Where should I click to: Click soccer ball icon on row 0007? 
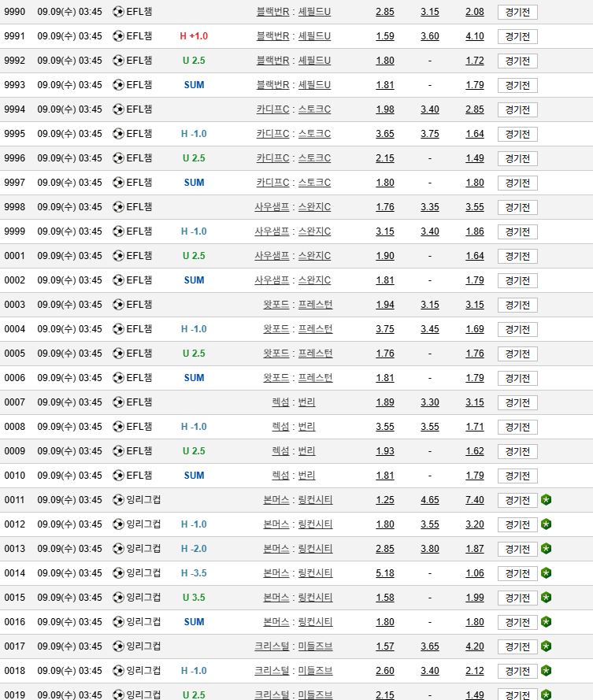[118, 402]
